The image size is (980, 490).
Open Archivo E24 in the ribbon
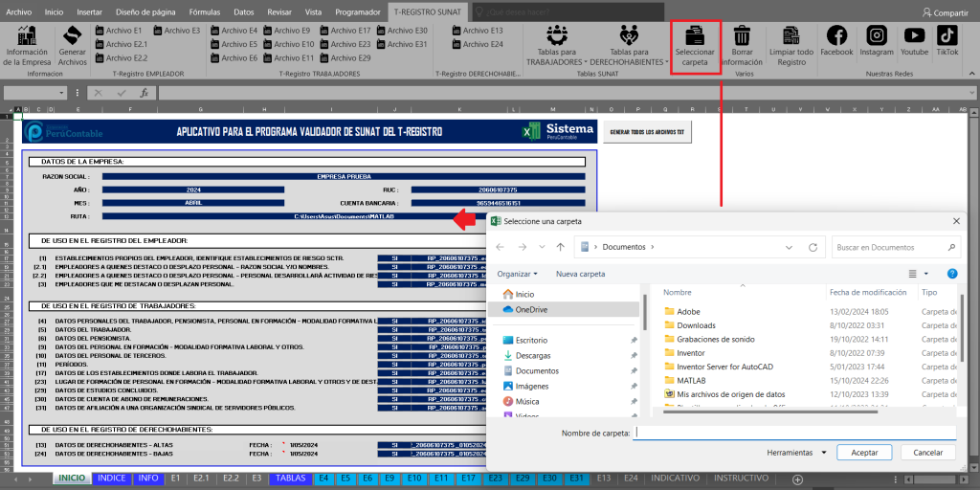[x=479, y=44]
